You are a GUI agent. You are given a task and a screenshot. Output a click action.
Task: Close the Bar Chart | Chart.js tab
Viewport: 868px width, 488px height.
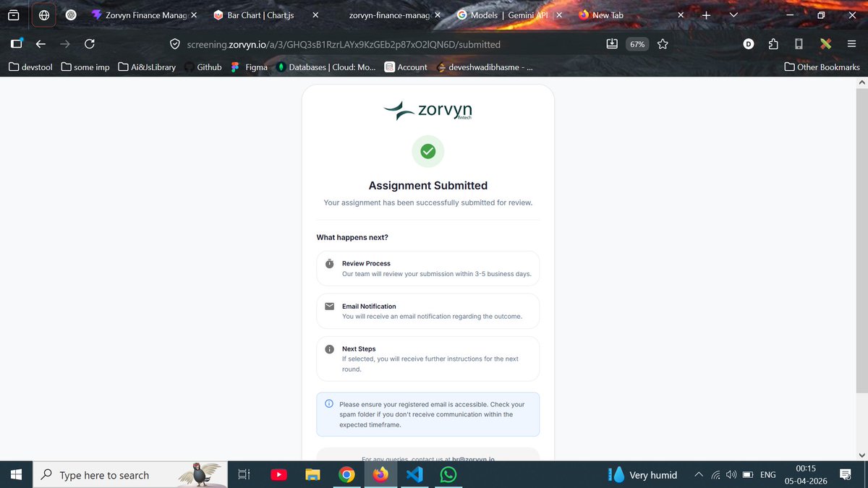click(x=315, y=14)
